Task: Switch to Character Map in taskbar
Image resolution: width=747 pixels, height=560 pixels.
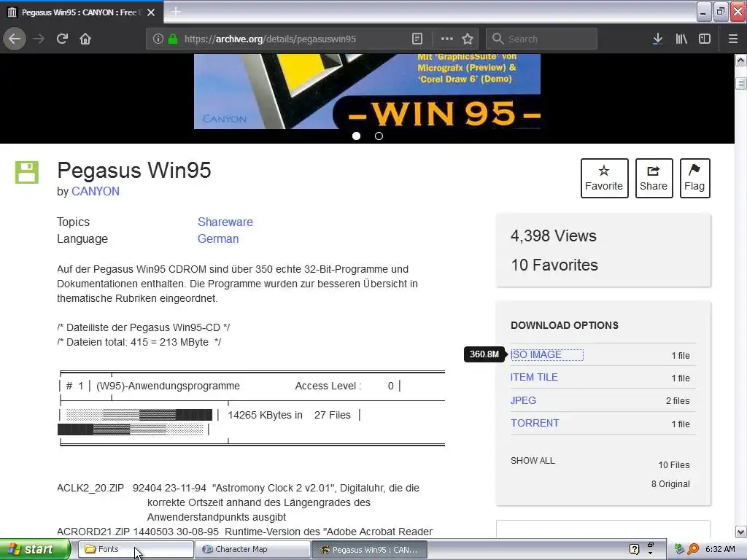Action: pos(252,549)
